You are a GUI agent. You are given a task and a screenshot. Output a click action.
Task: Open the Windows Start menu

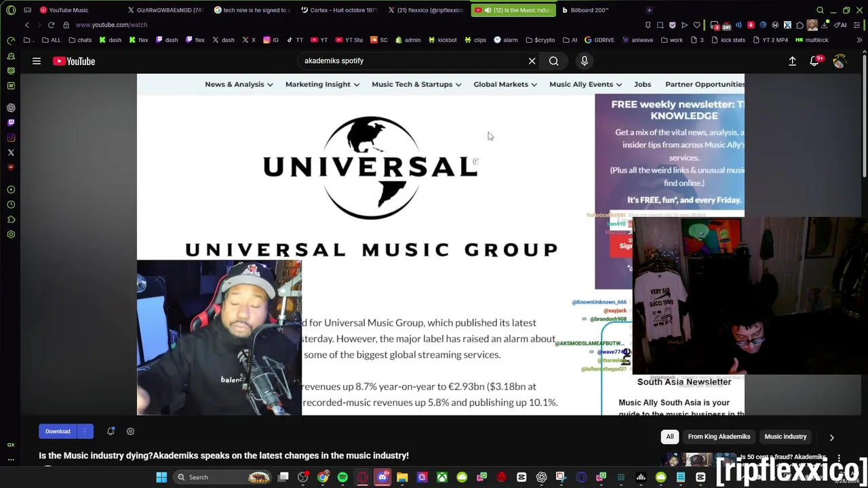pos(161,477)
